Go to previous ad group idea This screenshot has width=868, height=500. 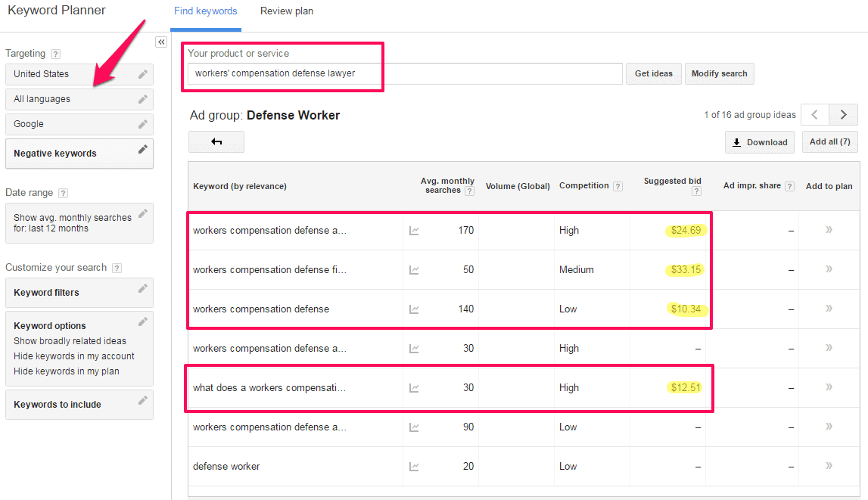815,114
